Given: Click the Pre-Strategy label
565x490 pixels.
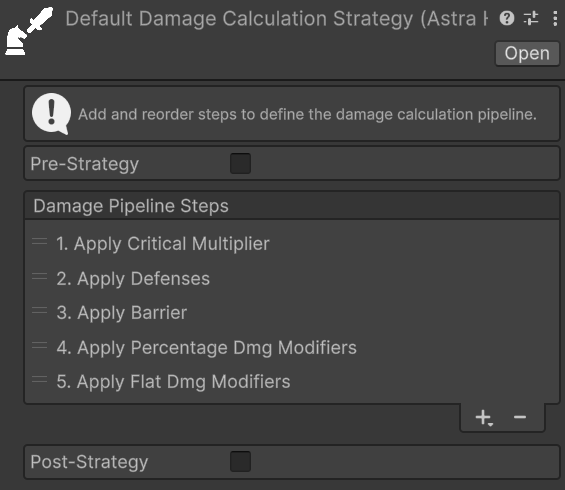Looking at the screenshot, I should point(84,164).
